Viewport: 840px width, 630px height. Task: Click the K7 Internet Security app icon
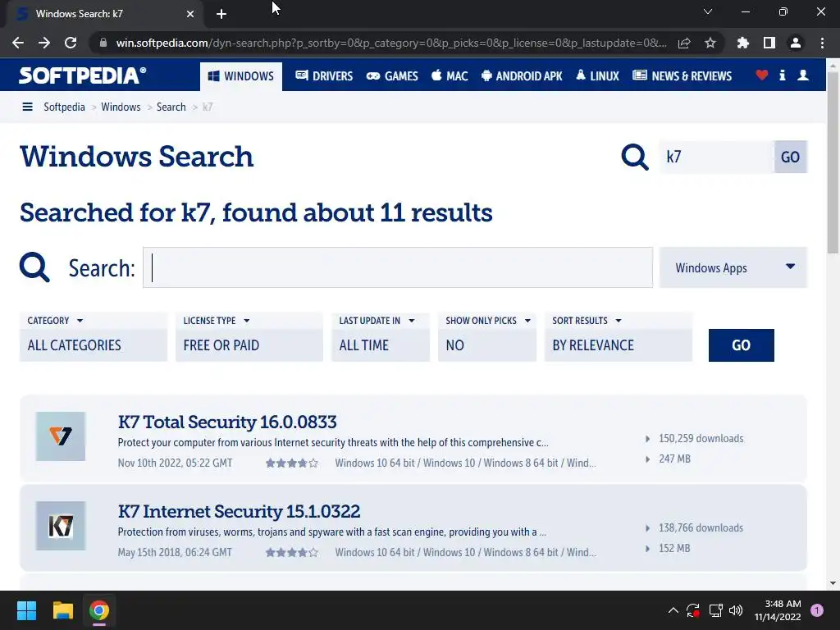(x=61, y=526)
